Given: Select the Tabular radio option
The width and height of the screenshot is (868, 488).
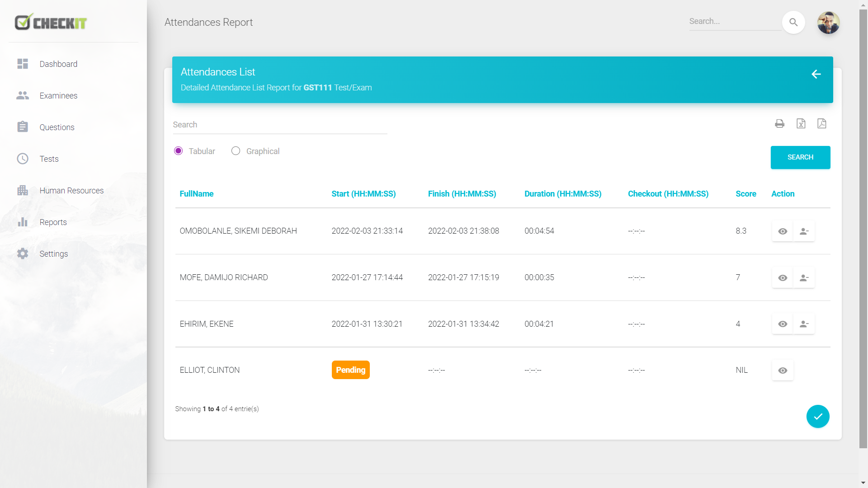Looking at the screenshot, I should point(179,151).
